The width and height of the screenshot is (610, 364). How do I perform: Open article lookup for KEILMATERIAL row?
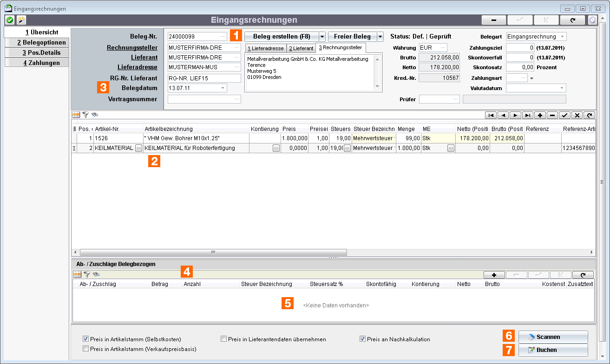tap(138, 148)
